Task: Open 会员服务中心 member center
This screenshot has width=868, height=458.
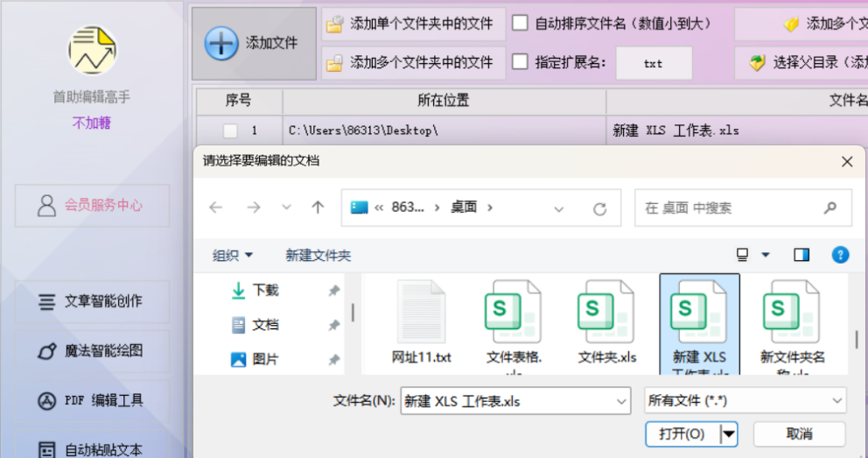Action: pos(92,206)
